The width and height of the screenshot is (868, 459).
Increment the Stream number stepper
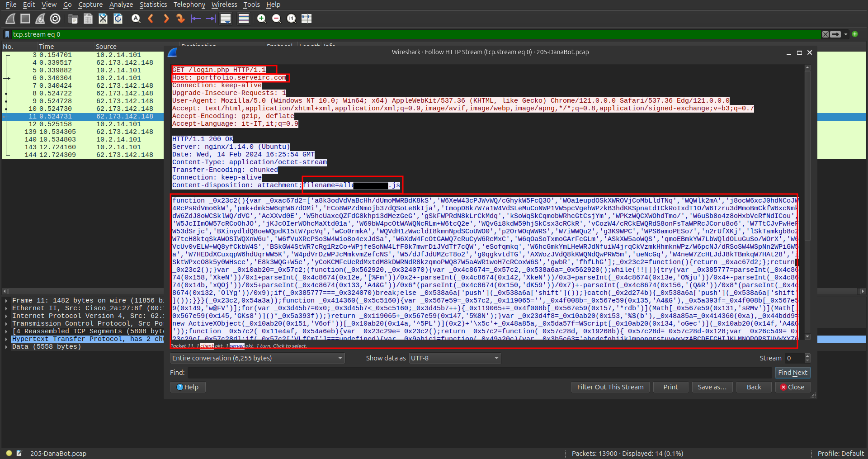(x=808, y=355)
